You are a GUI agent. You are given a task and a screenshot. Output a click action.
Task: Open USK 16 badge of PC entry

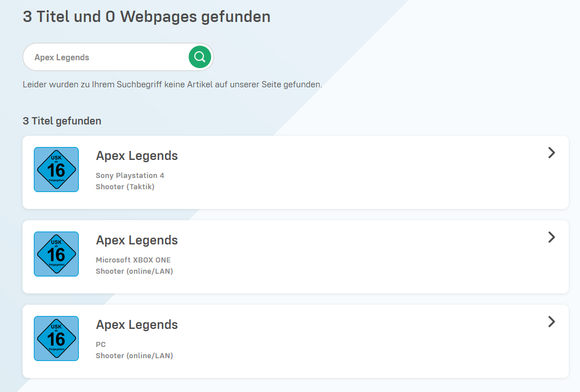[x=56, y=338]
